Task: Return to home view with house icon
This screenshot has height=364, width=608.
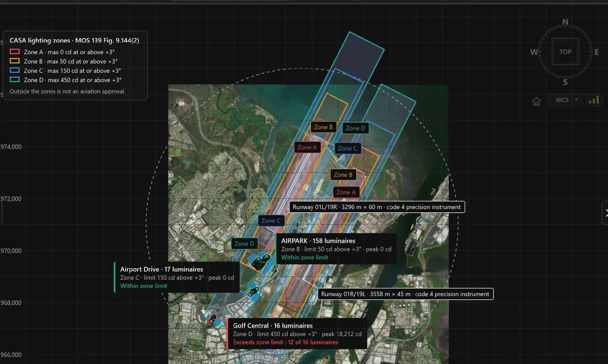Action: pyautogui.click(x=536, y=101)
